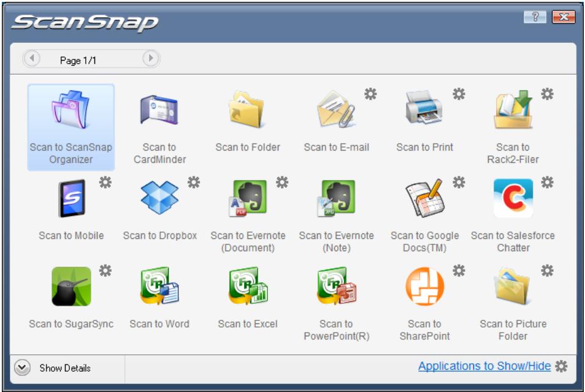Close the ScanSnap Quick Menu window

tap(564, 17)
